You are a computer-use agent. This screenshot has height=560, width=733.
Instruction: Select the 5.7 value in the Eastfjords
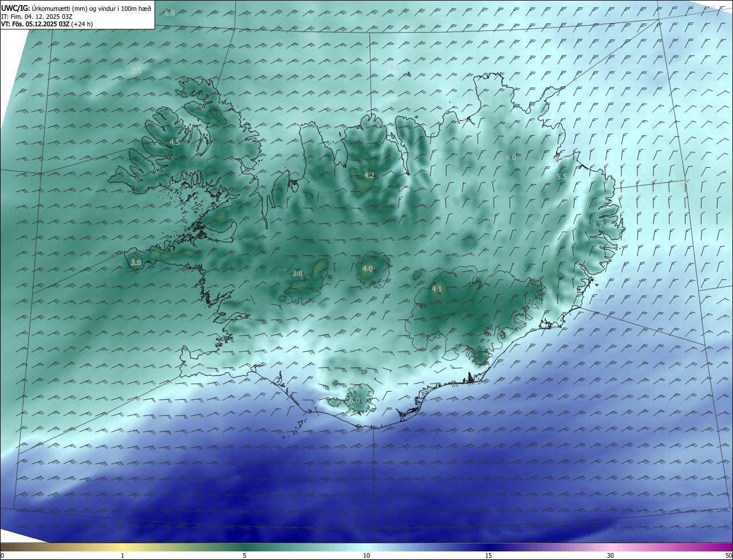[597, 226]
